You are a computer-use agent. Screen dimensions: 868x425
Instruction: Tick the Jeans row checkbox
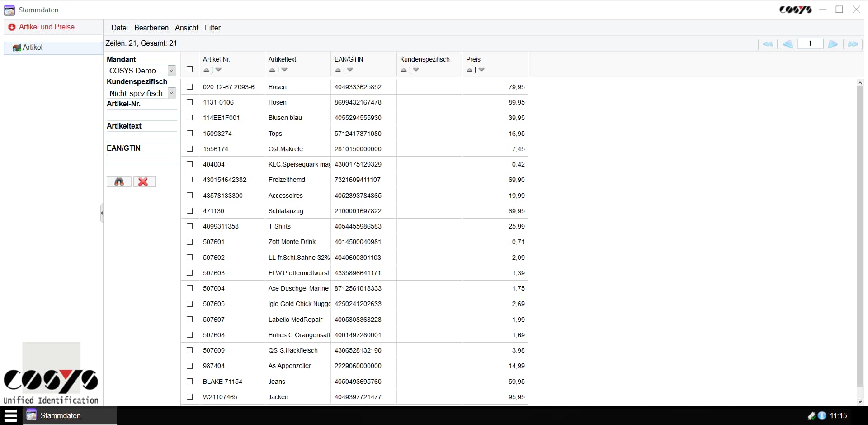(x=189, y=381)
